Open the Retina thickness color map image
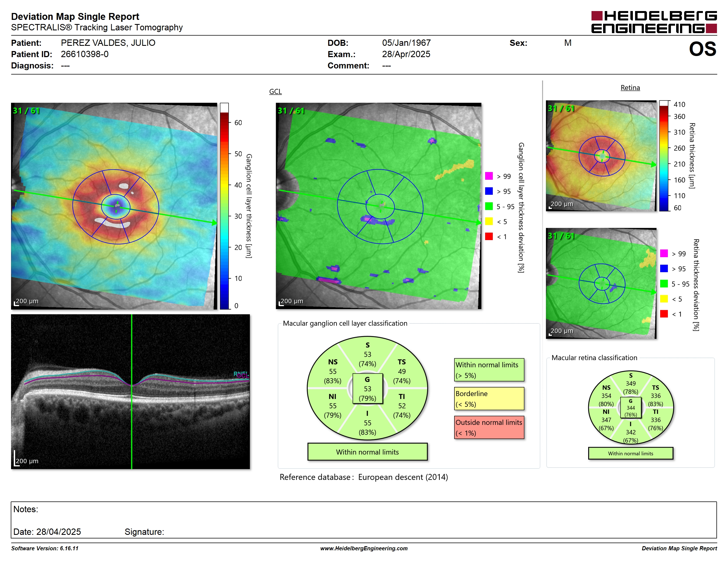This screenshot has width=728, height=563. point(601,156)
